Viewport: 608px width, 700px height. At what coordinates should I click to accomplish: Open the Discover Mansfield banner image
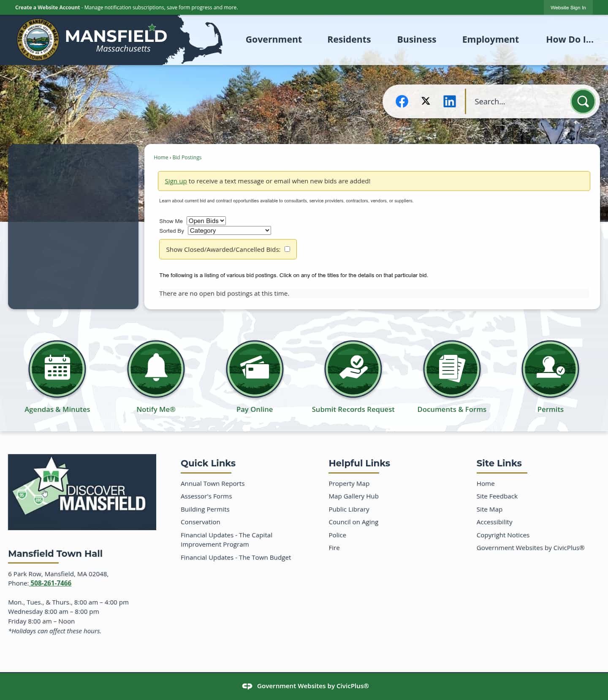point(82,492)
